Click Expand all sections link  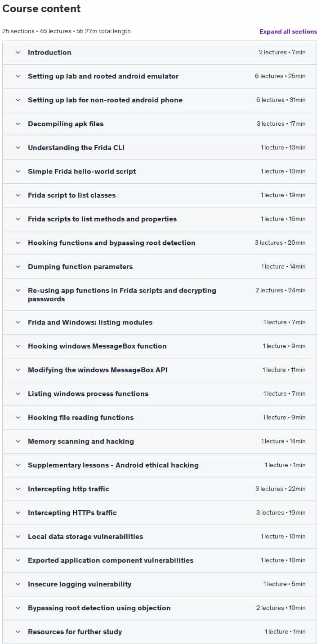(x=288, y=31)
